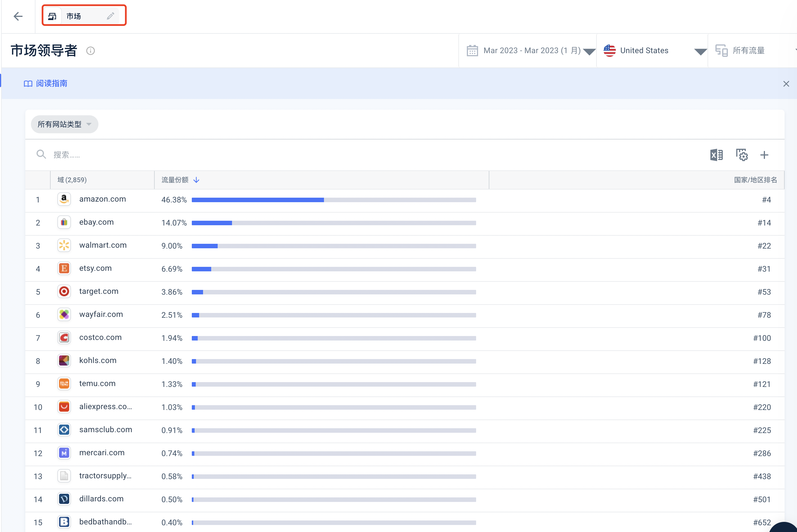Viewport: 797px width, 532px height.
Task: Click the #100 rank for costco.com
Action: [762, 338]
